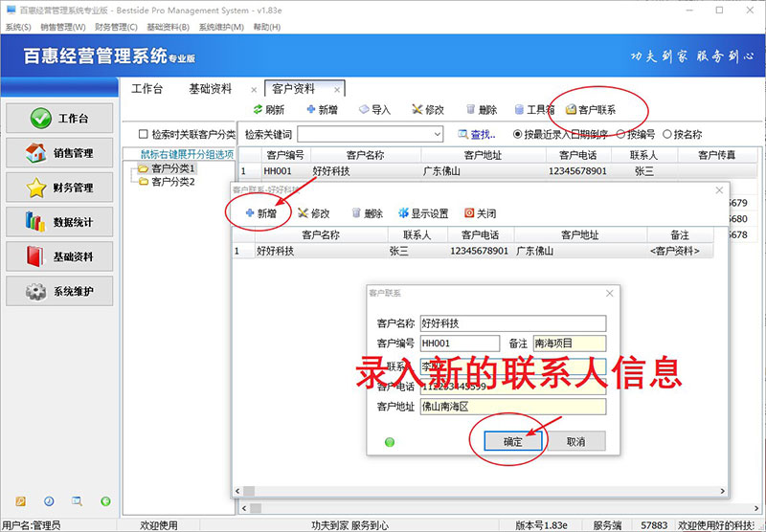Select 按最近录入日期倒序 radio button

[x=517, y=134]
